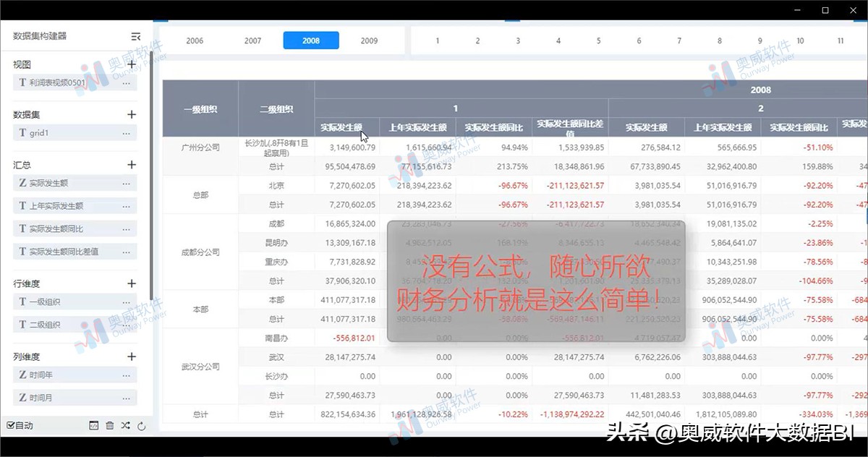868x457 pixels.
Task: Switch to the 2008 year tab
Action: point(311,40)
